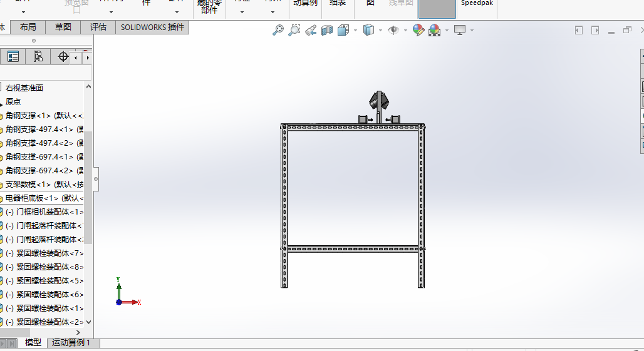The height and width of the screenshot is (351, 644).
Task: Click the X axis of the orientation triad
Action: [x=130, y=302]
